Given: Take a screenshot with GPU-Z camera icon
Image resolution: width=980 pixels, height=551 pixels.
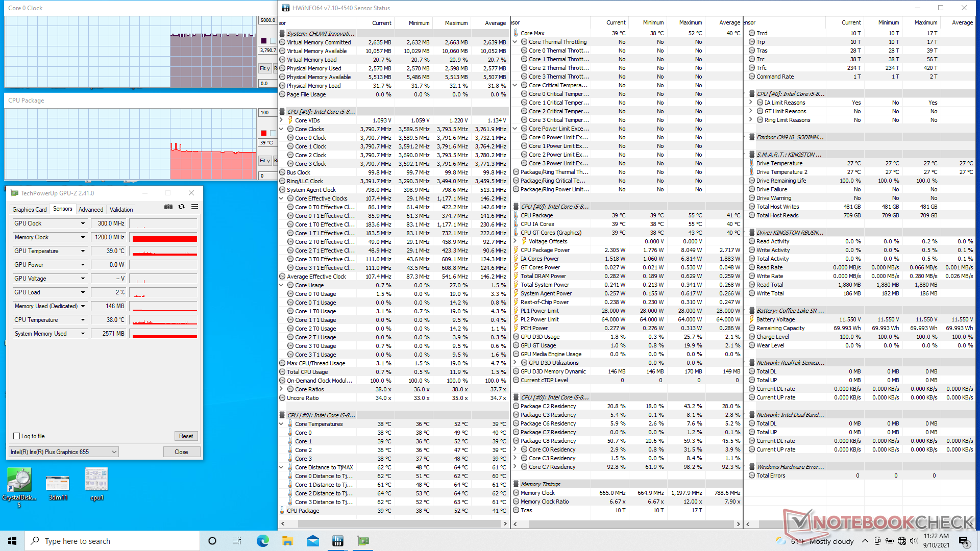Looking at the screenshot, I should click(x=168, y=207).
